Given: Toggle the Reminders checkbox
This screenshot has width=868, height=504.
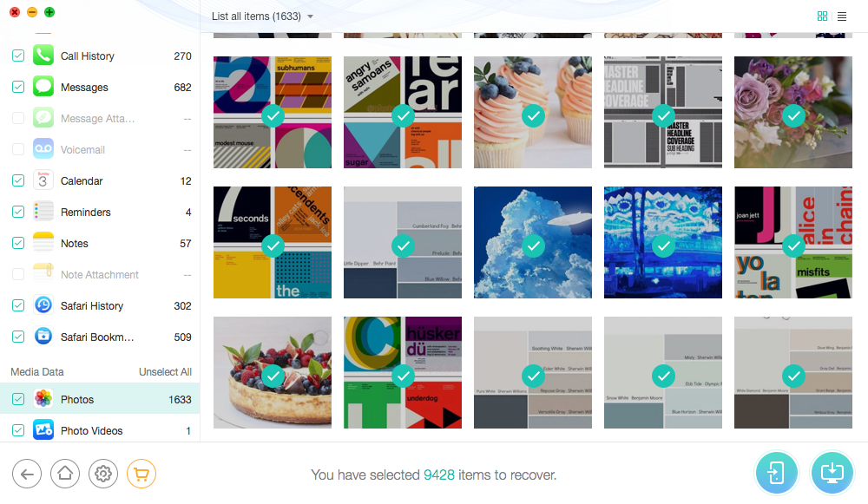Looking at the screenshot, I should pos(18,212).
